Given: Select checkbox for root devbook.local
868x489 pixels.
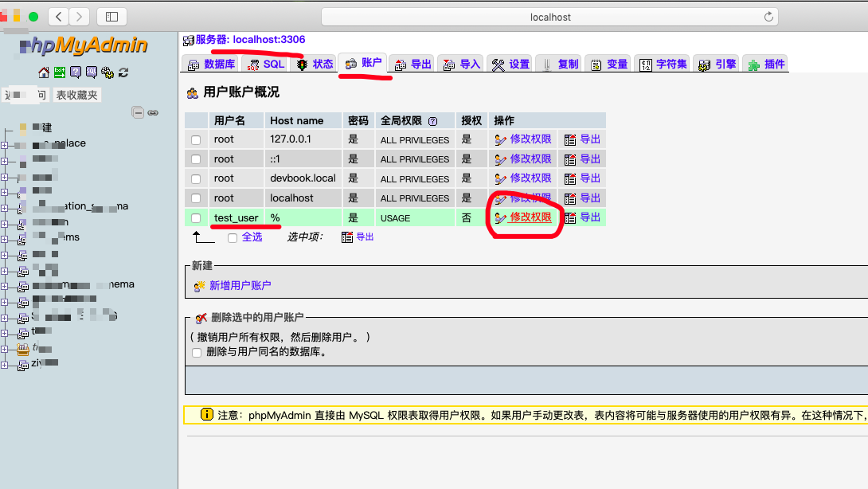Looking at the screenshot, I should click(x=196, y=179).
